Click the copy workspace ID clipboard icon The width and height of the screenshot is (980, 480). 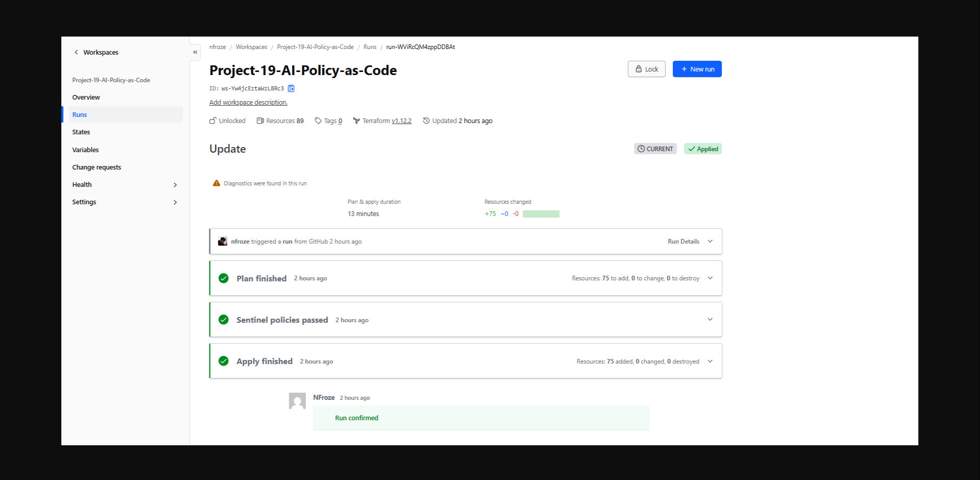tap(291, 88)
